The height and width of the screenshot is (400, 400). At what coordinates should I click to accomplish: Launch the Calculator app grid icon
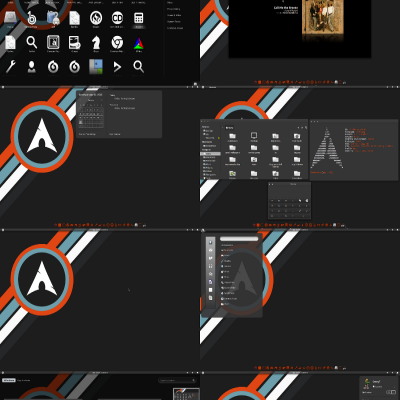(x=139, y=18)
